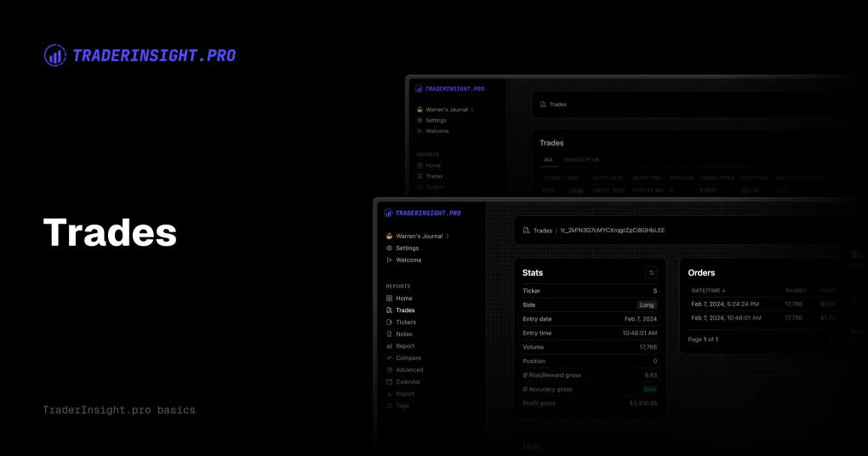
Task: Click the Trades breadcrumb in the back window header
Action: (x=553, y=104)
